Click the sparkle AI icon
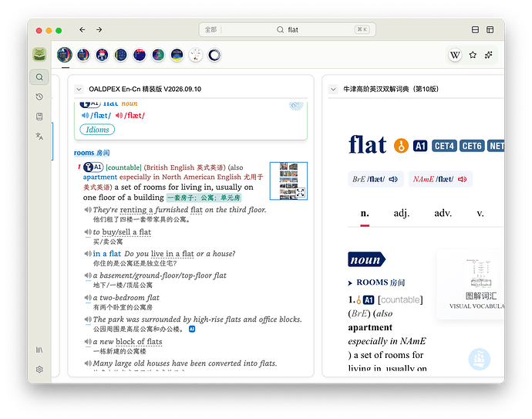The height and width of the screenshot is (419, 532). pos(489,55)
